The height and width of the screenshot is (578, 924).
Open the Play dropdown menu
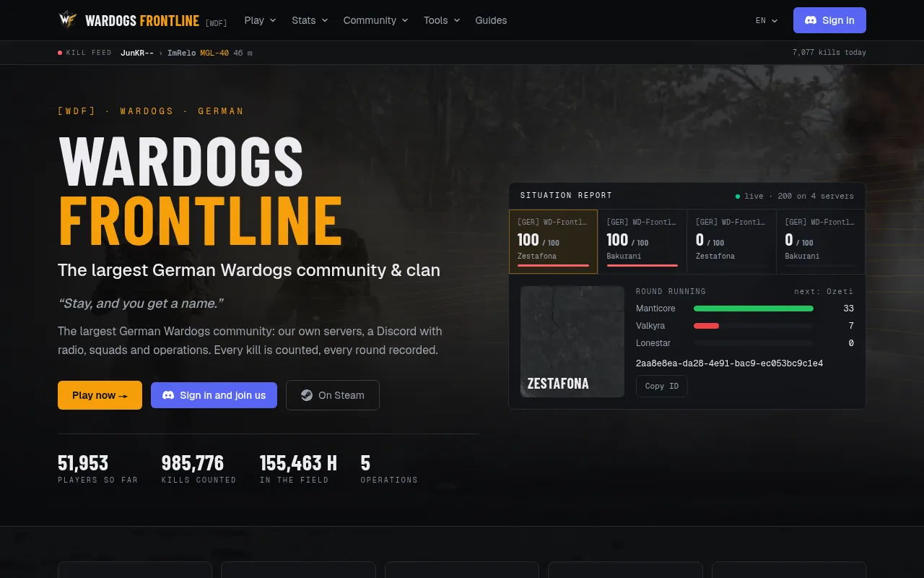260,20
